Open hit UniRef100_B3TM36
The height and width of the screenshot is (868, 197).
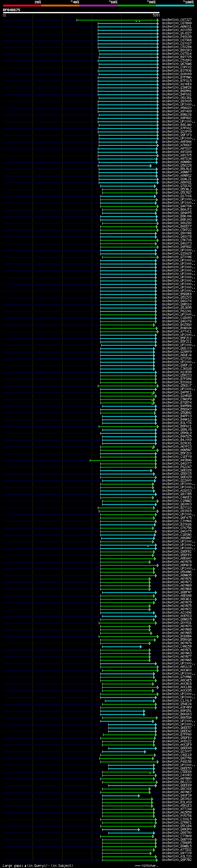coord(176,71)
